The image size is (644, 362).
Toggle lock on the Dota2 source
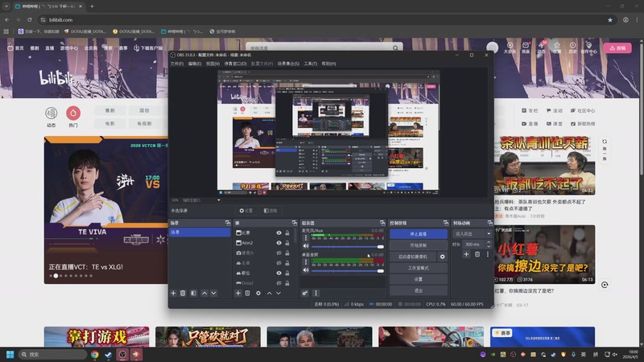click(287, 283)
